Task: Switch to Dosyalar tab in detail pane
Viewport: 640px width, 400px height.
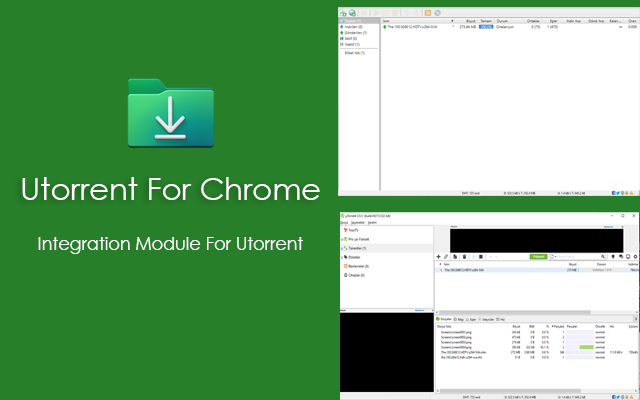Action: [444, 319]
